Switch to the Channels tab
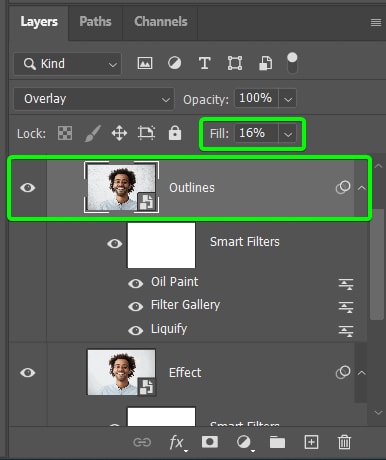Viewport: 386px width, 460px height. [161, 22]
